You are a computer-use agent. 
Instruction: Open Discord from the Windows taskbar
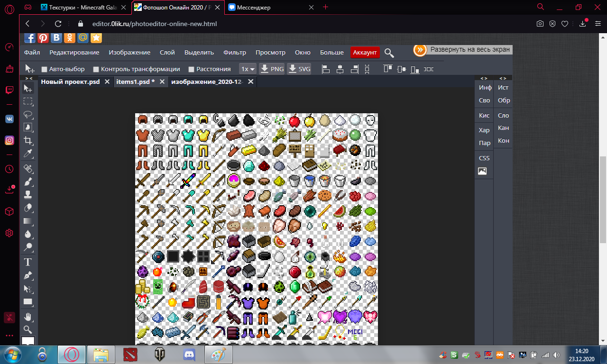point(190,354)
